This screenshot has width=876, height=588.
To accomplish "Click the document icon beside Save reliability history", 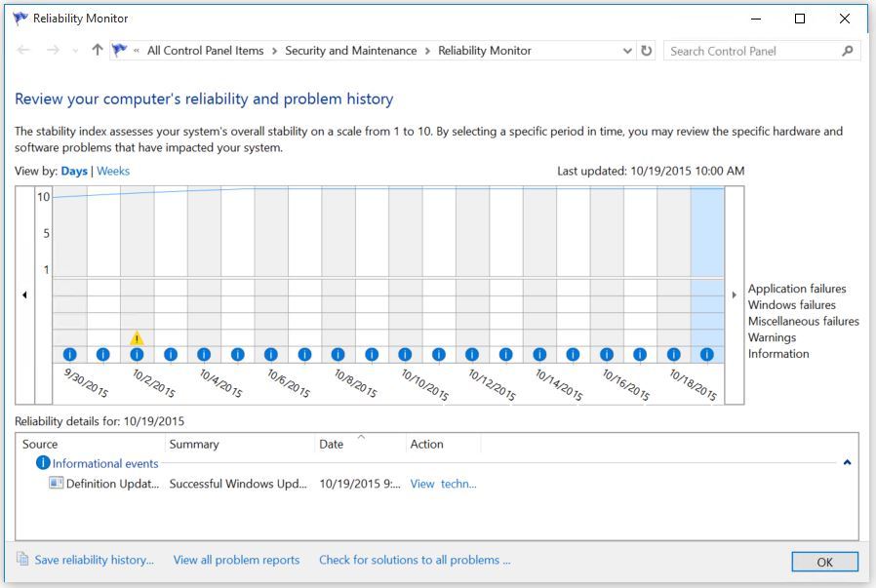I will point(22,559).
